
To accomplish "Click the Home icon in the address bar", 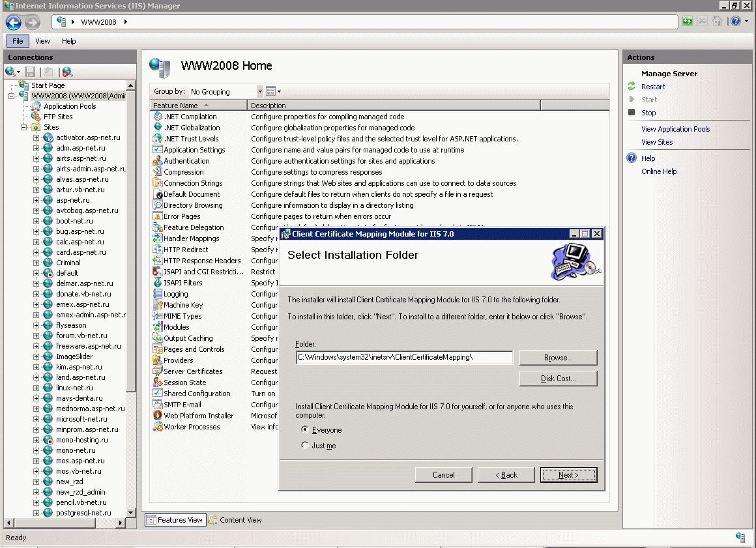I will 718,22.
